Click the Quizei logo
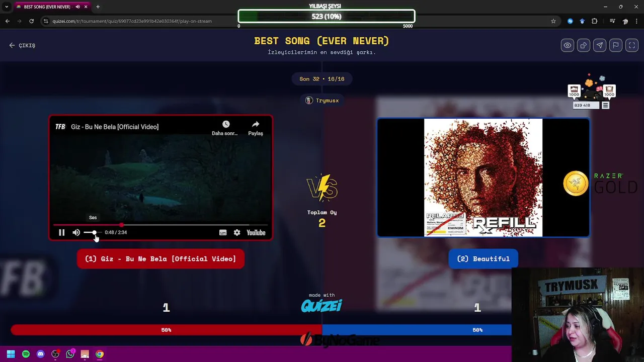The image size is (644, 362). (x=321, y=305)
